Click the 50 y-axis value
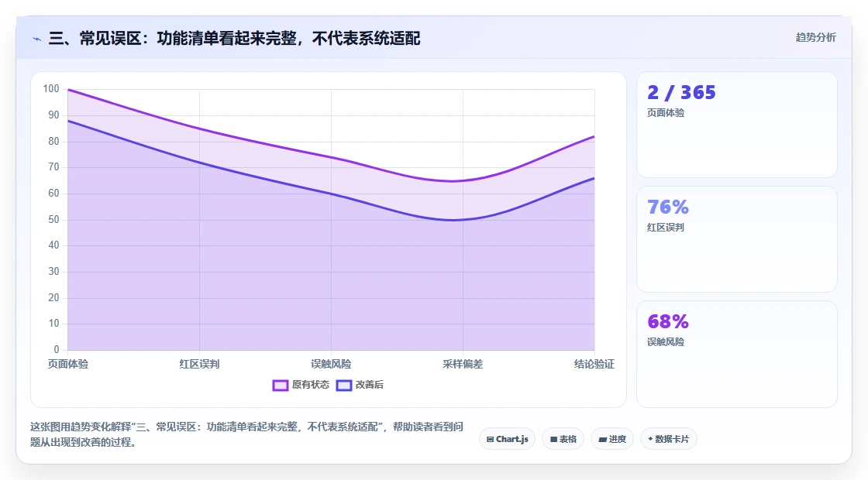The height and width of the screenshot is (480, 868). tap(53, 220)
